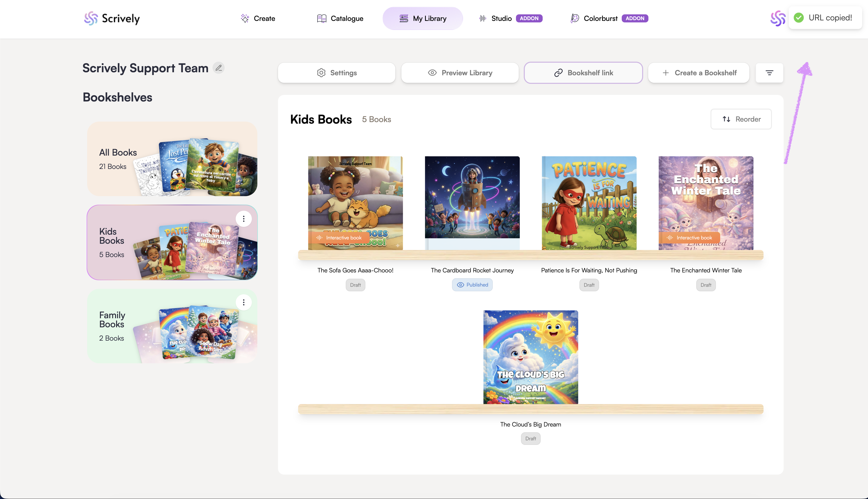The image size is (868, 499).
Task: Click the Preview Library button
Action: (x=460, y=73)
